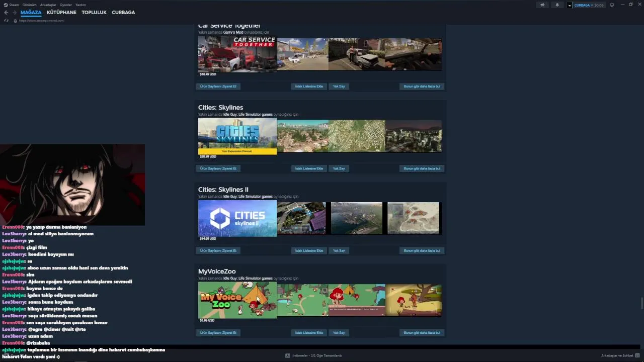This screenshot has width=644, height=362.
Task: Visit the Cities: Skylines product page
Action: (218, 168)
